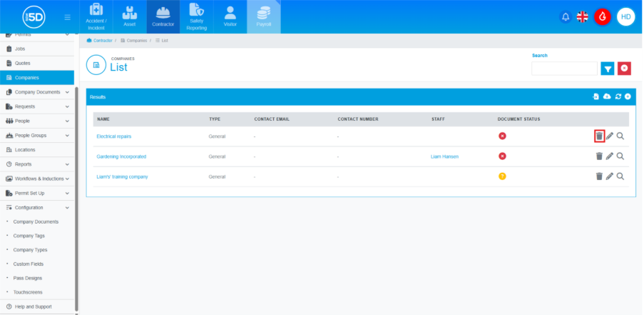The height and width of the screenshot is (315, 644).
Task: View Liam's training company details magnifier
Action: pyautogui.click(x=620, y=176)
